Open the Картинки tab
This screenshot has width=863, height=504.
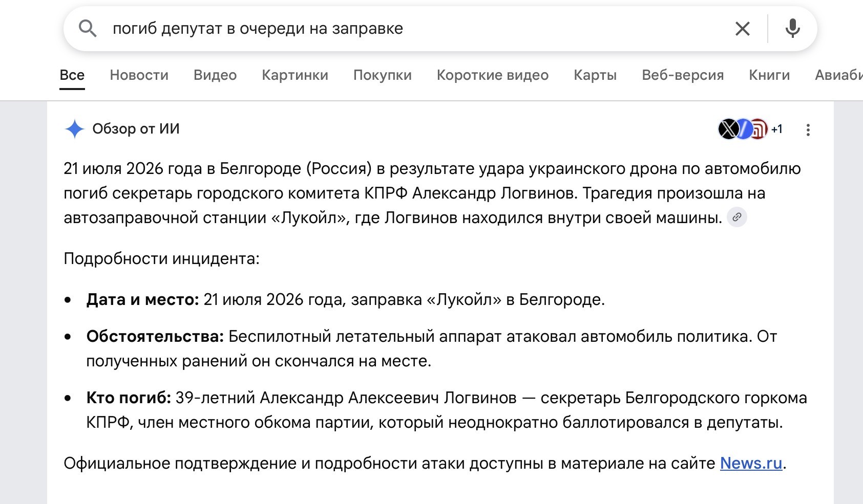tap(295, 75)
